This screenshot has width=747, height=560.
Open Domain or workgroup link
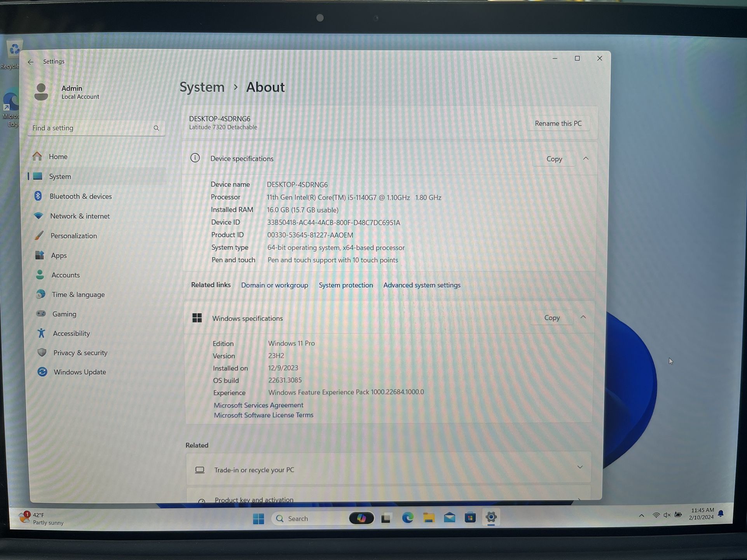[x=274, y=285]
